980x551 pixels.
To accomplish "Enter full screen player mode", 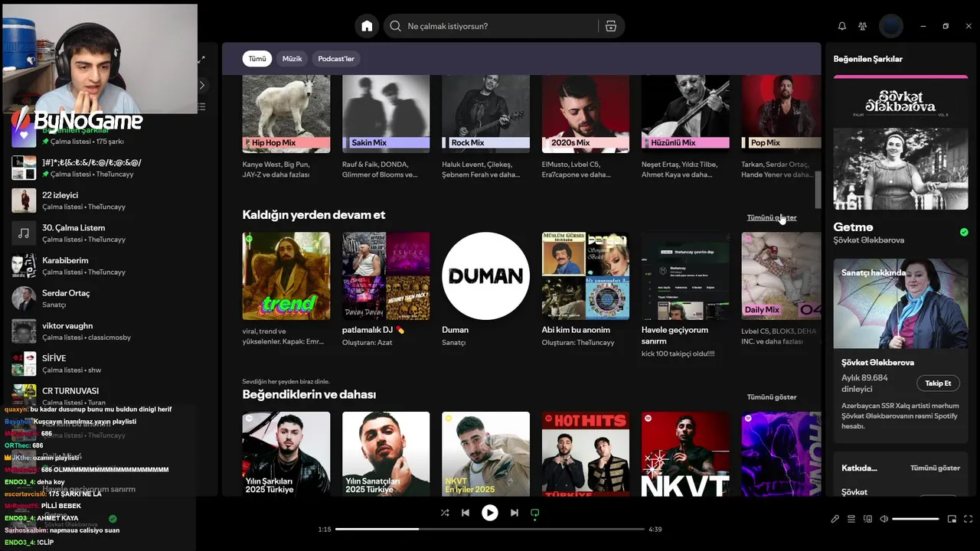I will (969, 519).
